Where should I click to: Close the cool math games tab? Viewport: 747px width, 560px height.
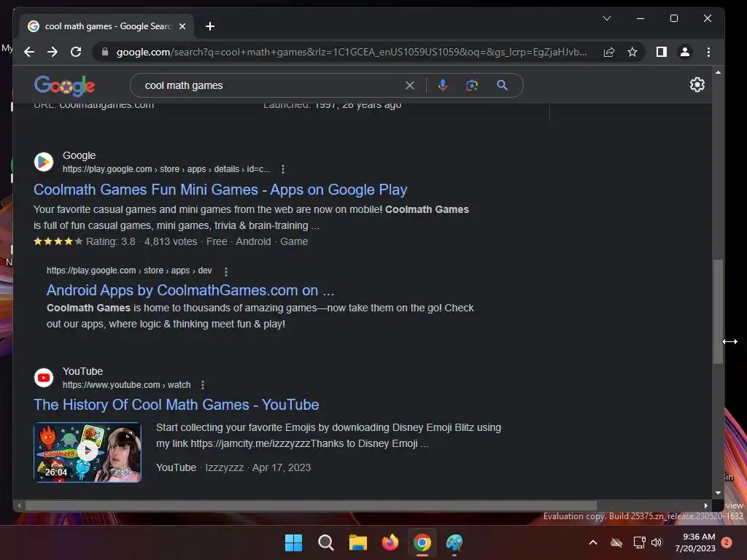pos(182,26)
